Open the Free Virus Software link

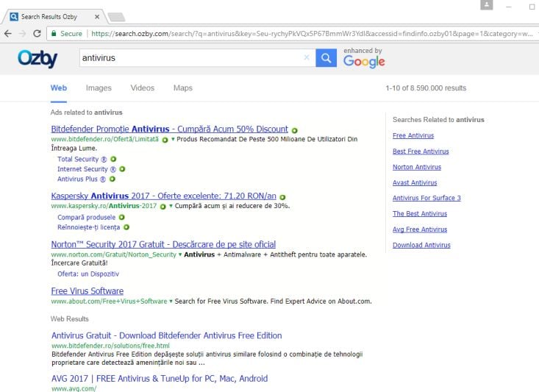tap(88, 291)
